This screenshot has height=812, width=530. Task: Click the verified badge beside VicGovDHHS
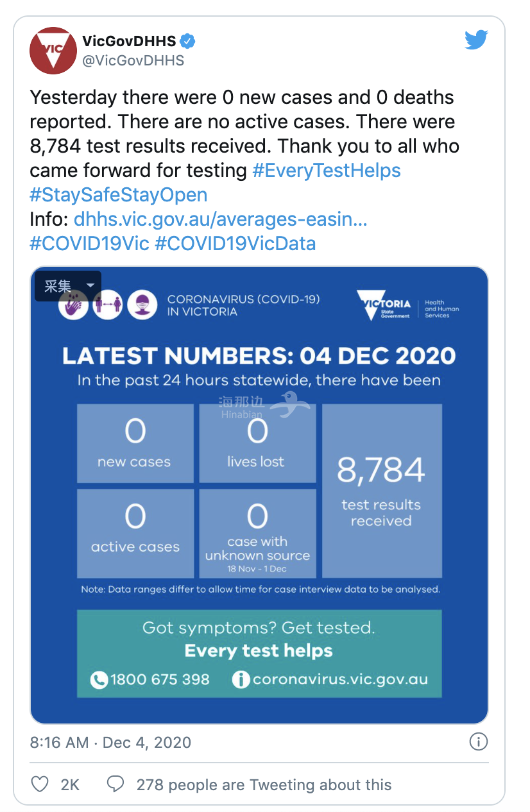point(187,42)
